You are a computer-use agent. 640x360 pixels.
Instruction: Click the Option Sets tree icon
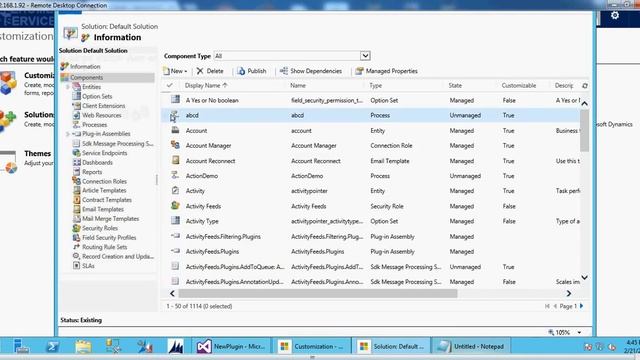[x=76, y=96]
